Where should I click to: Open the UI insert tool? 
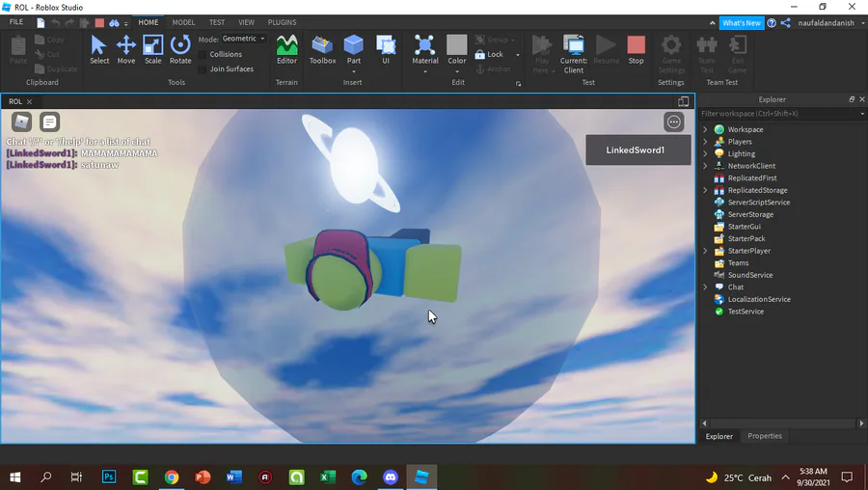click(386, 50)
